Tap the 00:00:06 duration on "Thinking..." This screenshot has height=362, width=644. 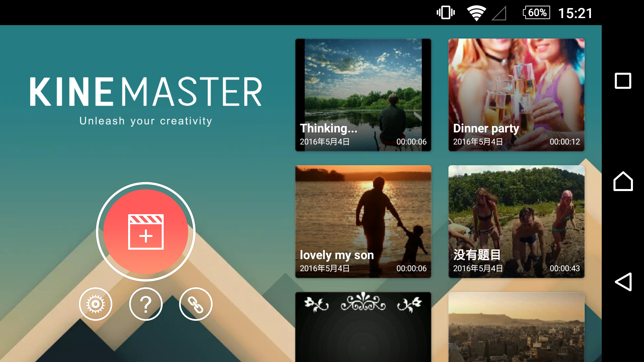click(x=412, y=142)
